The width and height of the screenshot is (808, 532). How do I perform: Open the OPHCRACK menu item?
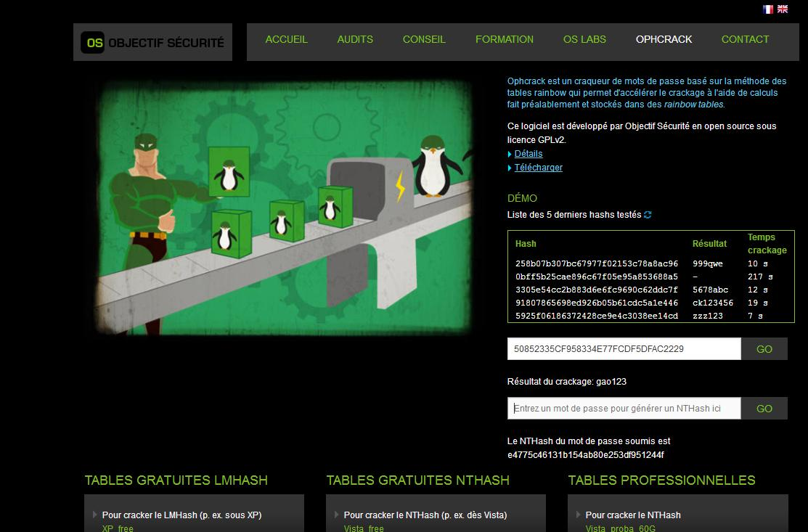point(664,39)
